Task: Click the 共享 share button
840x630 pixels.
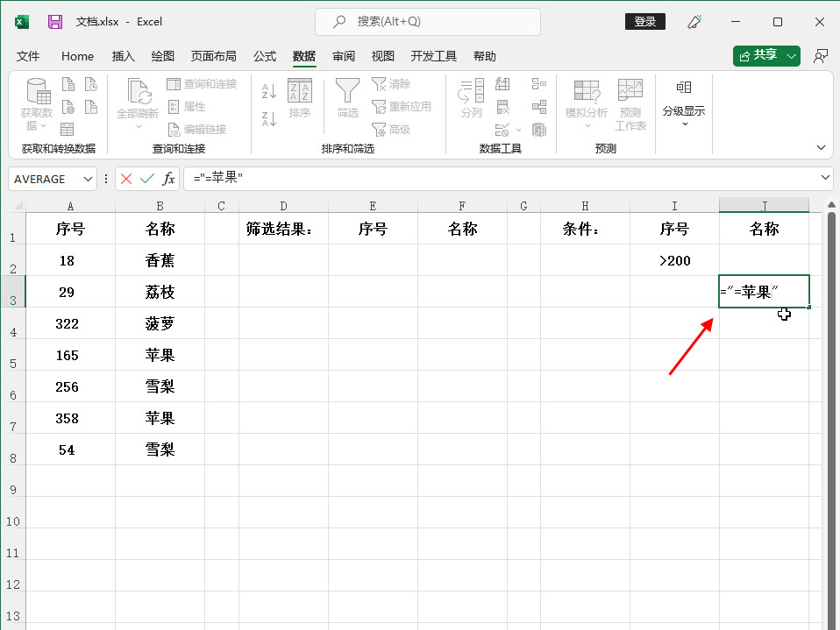Action: pos(758,56)
